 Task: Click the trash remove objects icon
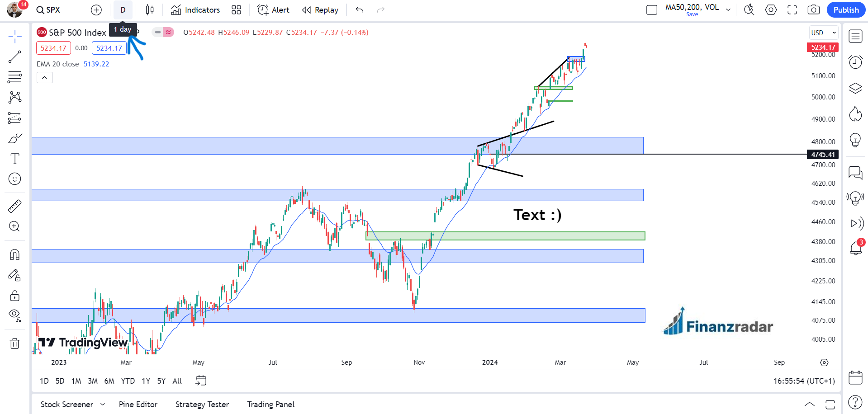pyautogui.click(x=14, y=344)
